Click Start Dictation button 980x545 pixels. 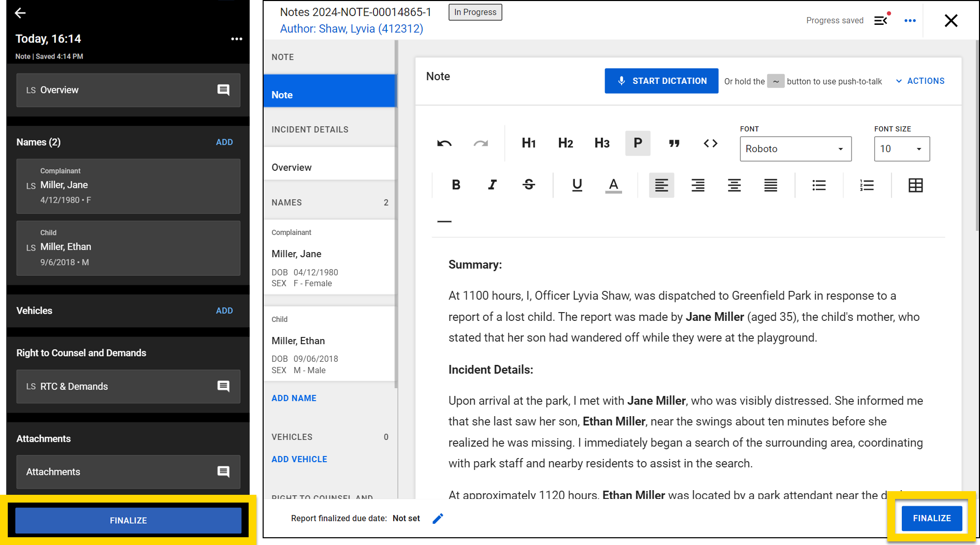click(x=661, y=81)
